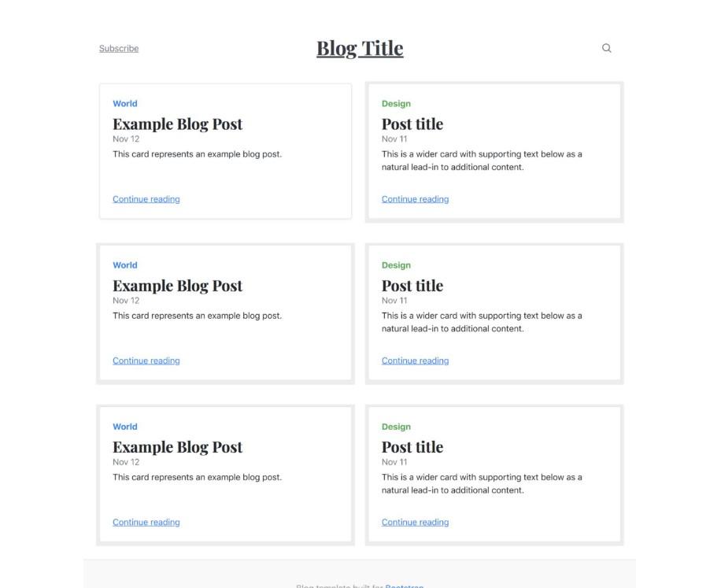Open Post title in the bottom row
The image size is (721, 588).
coord(412,446)
